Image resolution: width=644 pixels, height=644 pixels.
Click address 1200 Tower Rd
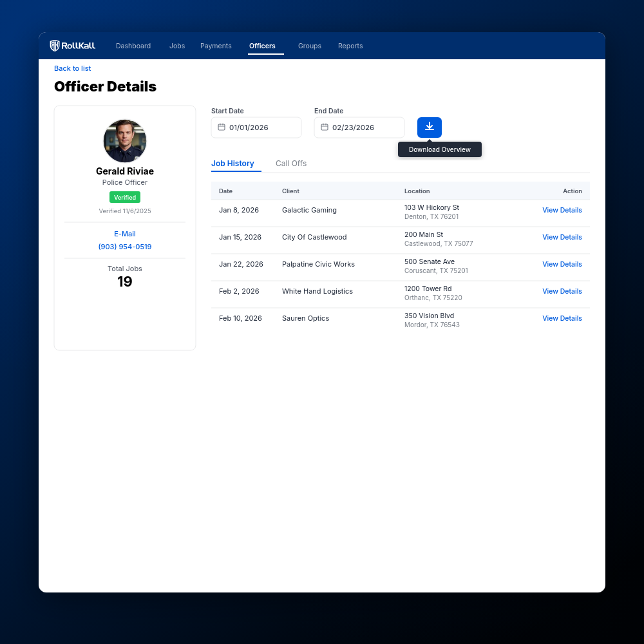428,289
